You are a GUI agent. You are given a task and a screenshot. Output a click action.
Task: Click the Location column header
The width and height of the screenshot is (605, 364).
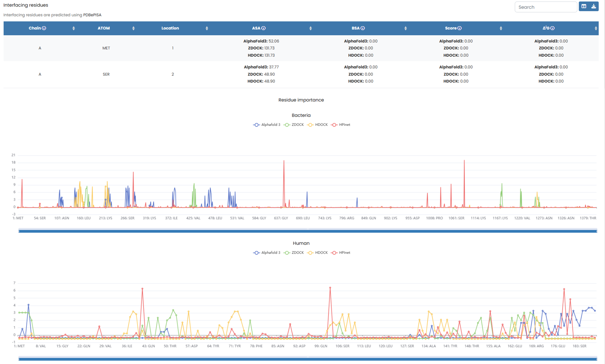170,28
